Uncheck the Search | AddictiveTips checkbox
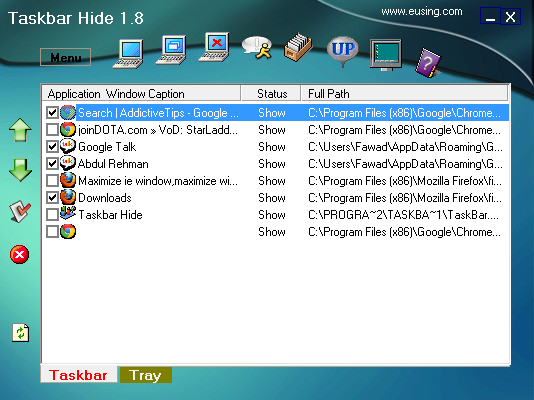 pyautogui.click(x=52, y=113)
